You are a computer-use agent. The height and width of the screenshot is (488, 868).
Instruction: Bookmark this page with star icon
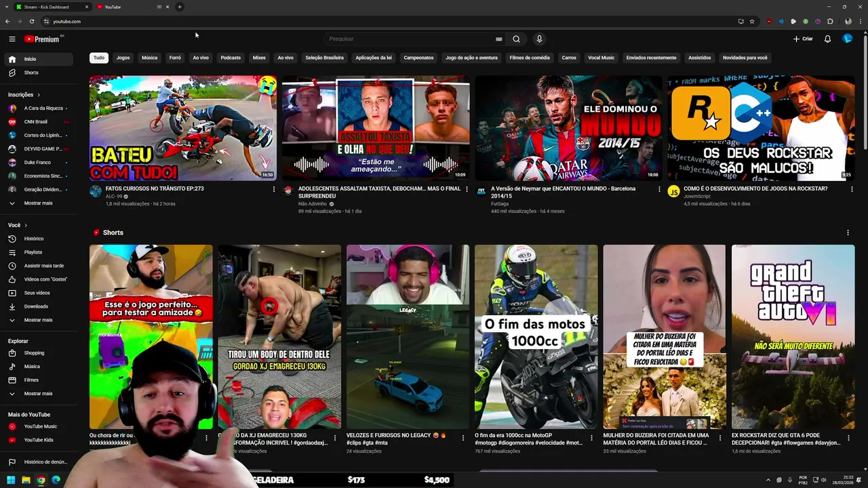click(x=752, y=21)
